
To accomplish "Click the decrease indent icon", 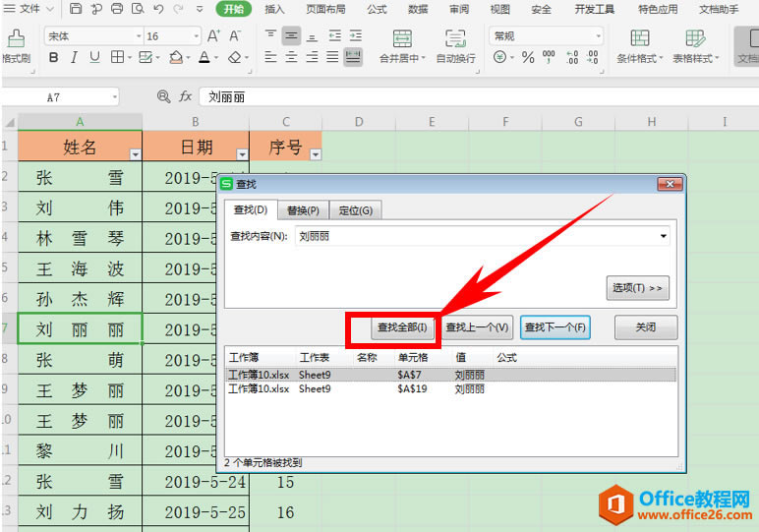I will click(334, 35).
